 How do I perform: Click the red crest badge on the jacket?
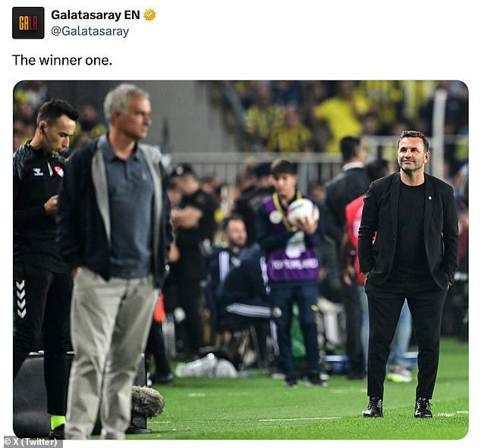(59, 171)
